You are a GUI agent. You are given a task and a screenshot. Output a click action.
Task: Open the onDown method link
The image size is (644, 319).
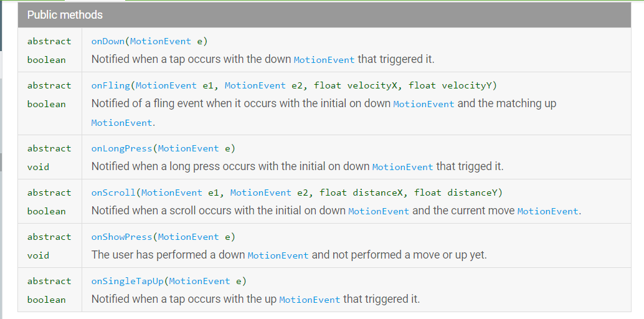pyautogui.click(x=108, y=41)
